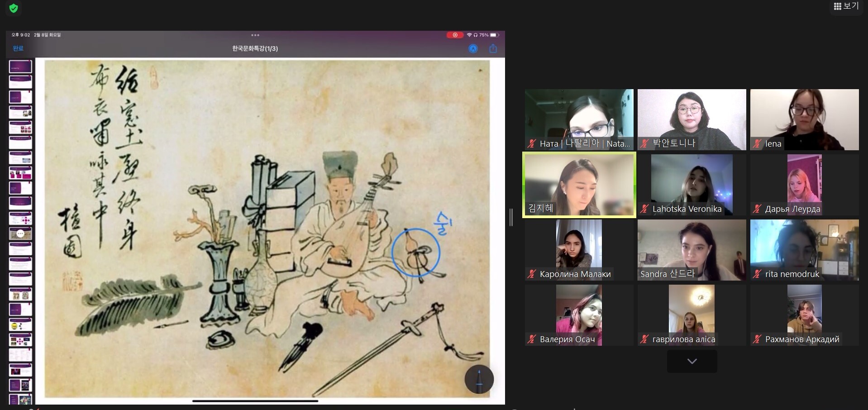Open the markup pen-tip icon in the document header

pyautogui.click(x=473, y=48)
